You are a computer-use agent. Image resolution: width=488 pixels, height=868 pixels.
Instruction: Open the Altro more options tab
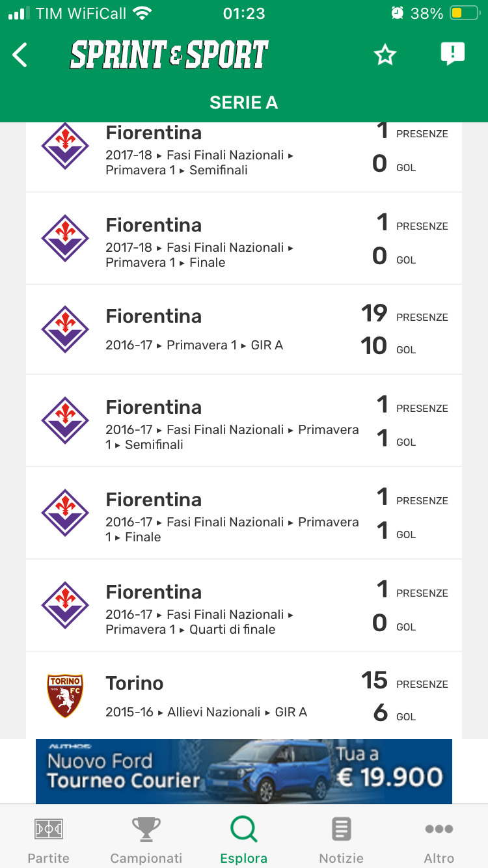[x=439, y=839]
